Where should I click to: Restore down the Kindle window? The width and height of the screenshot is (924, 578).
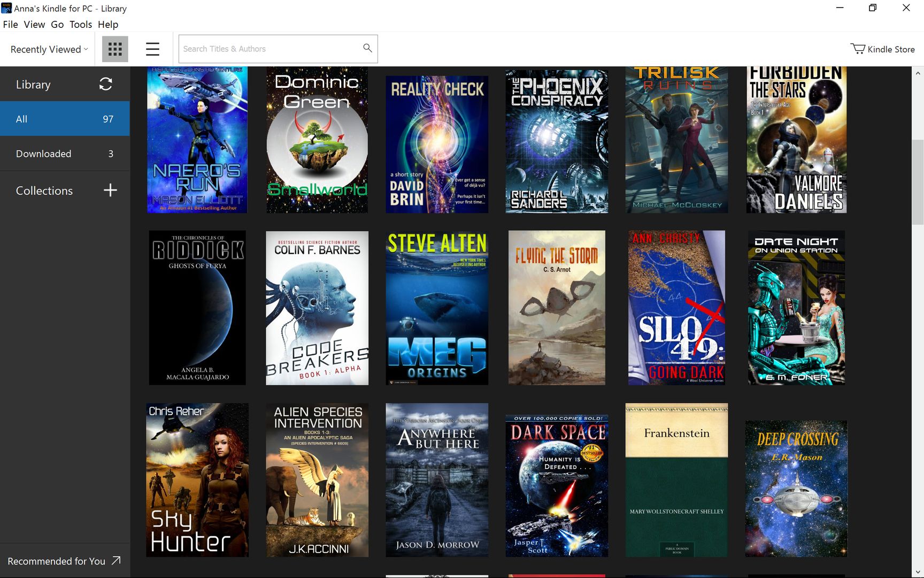click(x=873, y=8)
